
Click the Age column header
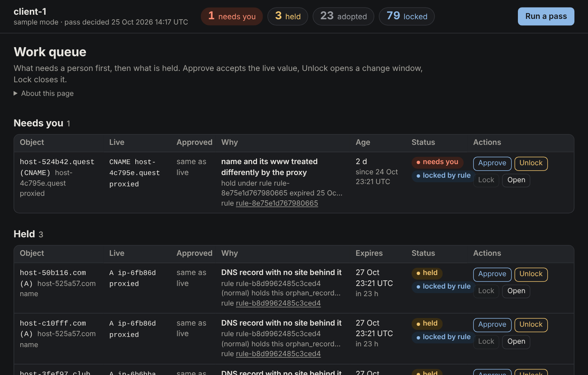363,143
